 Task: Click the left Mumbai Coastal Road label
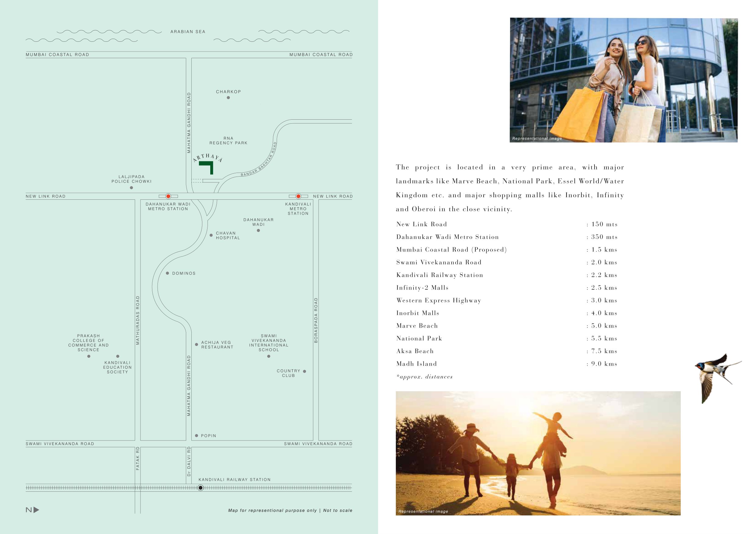(x=57, y=55)
